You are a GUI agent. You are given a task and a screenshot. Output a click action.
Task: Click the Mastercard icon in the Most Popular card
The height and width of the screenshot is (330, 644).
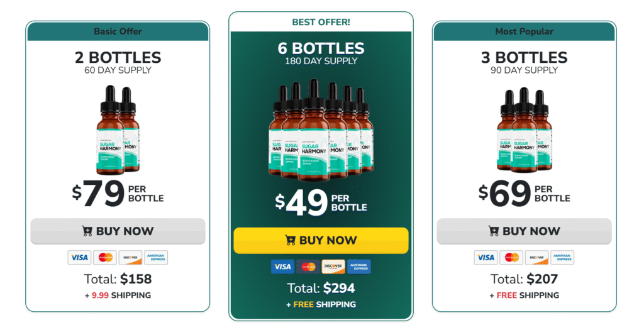click(511, 257)
